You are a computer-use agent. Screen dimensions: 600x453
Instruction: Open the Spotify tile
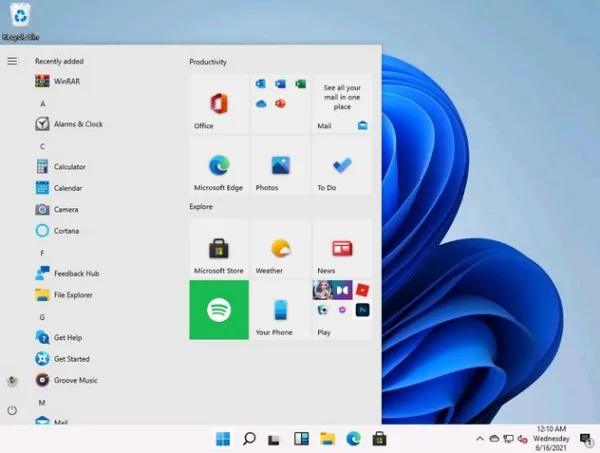point(219,310)
